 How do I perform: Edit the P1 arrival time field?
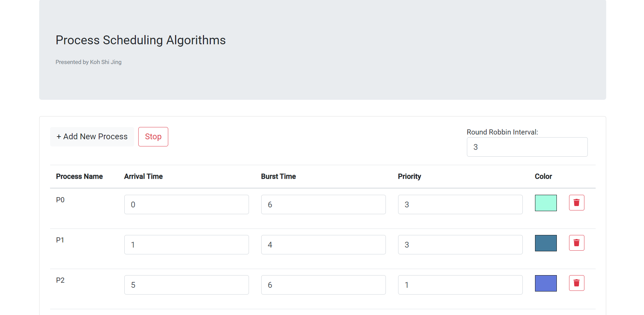tap(187, 245)
